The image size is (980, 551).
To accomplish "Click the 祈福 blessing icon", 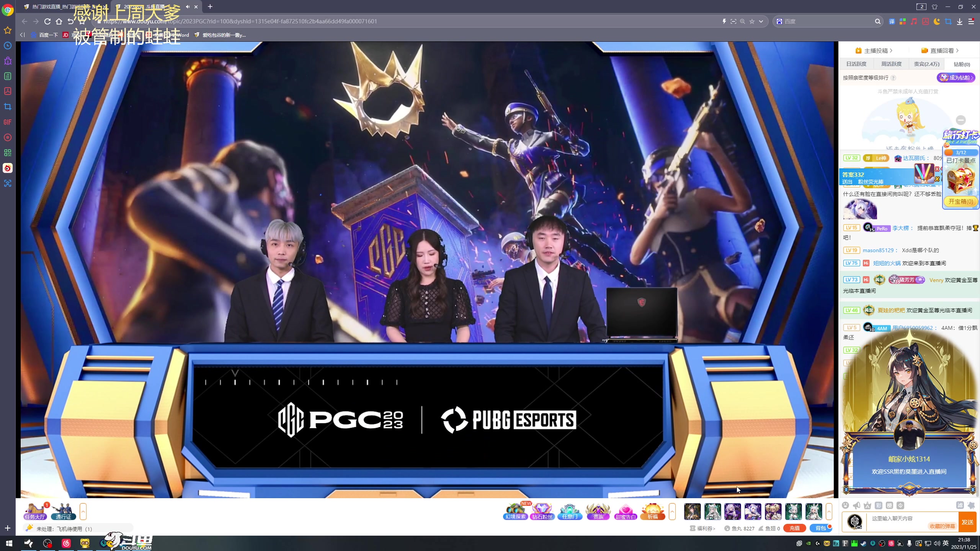I will click(x=653, y=512).
